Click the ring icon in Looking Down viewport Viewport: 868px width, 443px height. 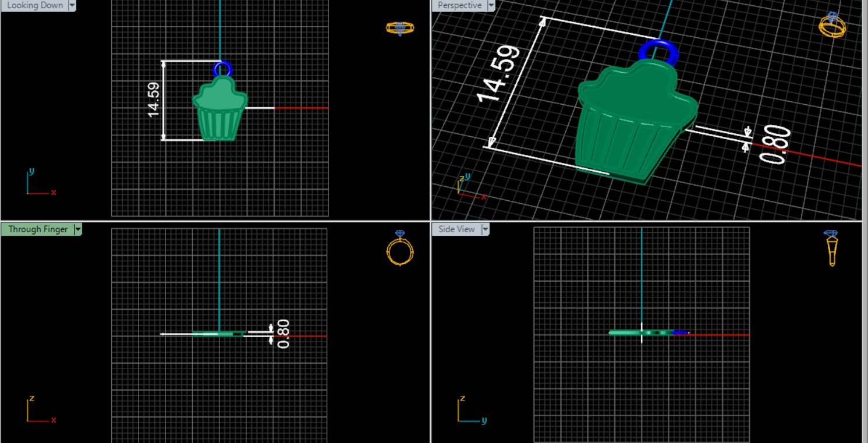click(400, 28)
